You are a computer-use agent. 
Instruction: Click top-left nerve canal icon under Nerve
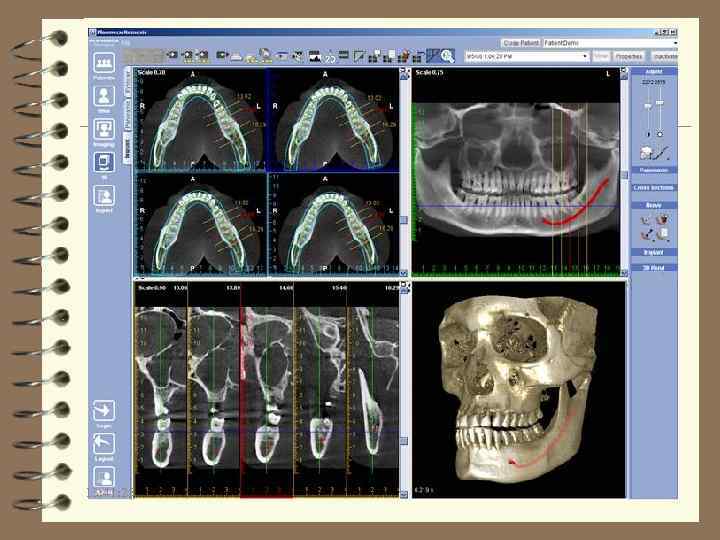click(x=647, y=219)
